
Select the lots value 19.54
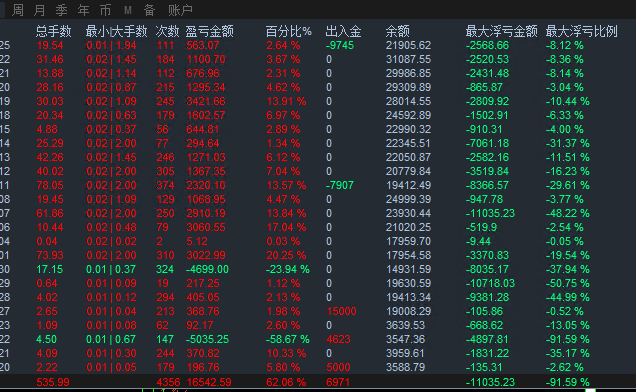tap(50, 45)
